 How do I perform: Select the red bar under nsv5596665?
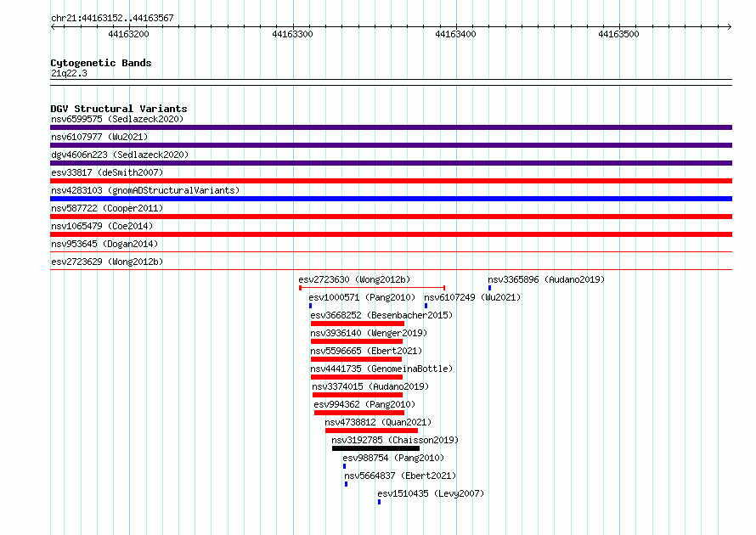[x=356, y=359]
